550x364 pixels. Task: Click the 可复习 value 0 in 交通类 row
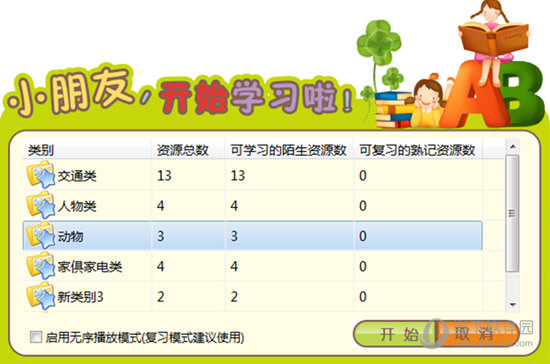363,175
